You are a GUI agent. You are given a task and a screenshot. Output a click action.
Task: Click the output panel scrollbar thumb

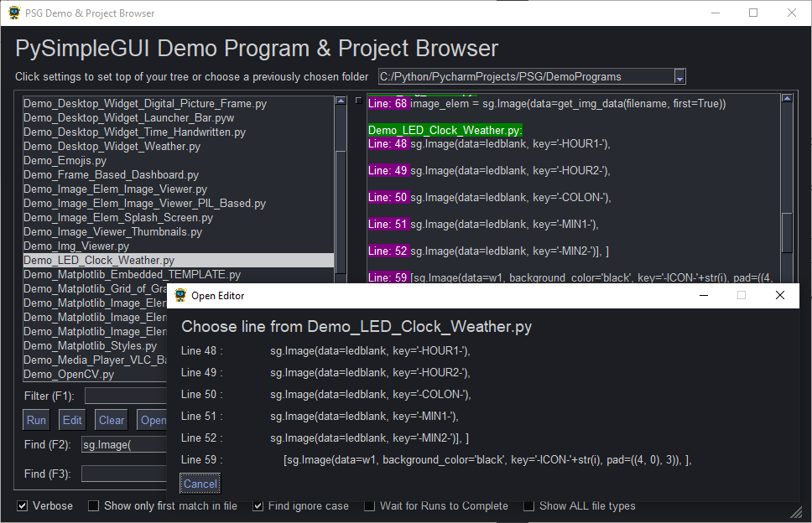tap(787, 233)
